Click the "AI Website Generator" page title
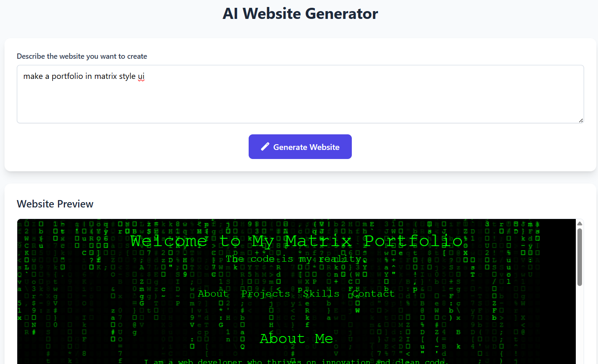The width and height of the screenshot is (598, 364). tap(300, 14)
